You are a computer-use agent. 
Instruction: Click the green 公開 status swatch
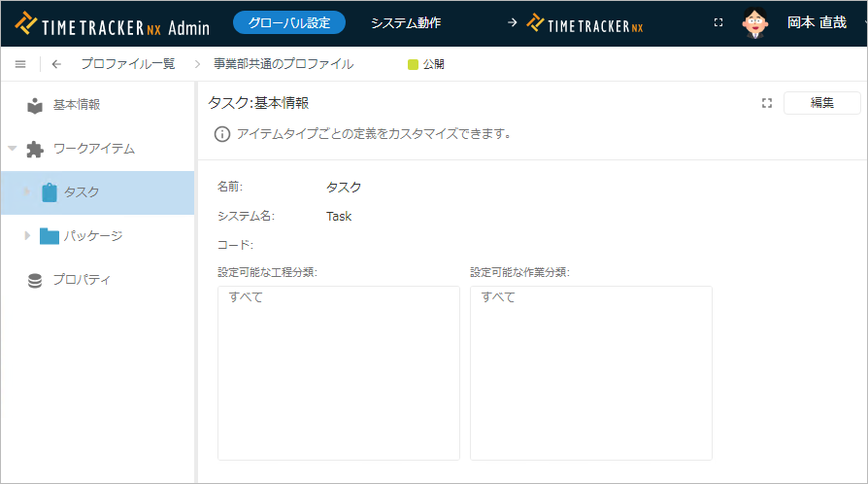(x=413, y=65)
